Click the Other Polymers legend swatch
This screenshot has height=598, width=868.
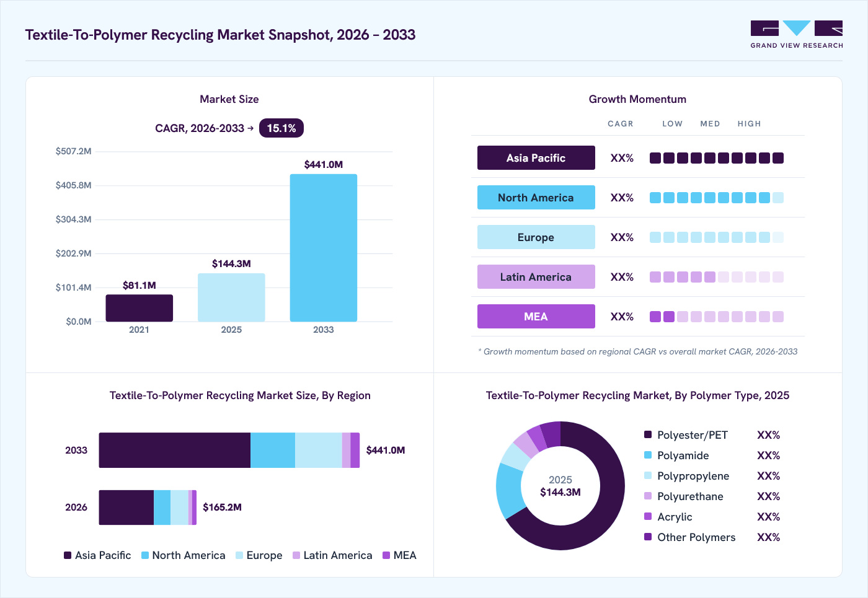[648, 537]
